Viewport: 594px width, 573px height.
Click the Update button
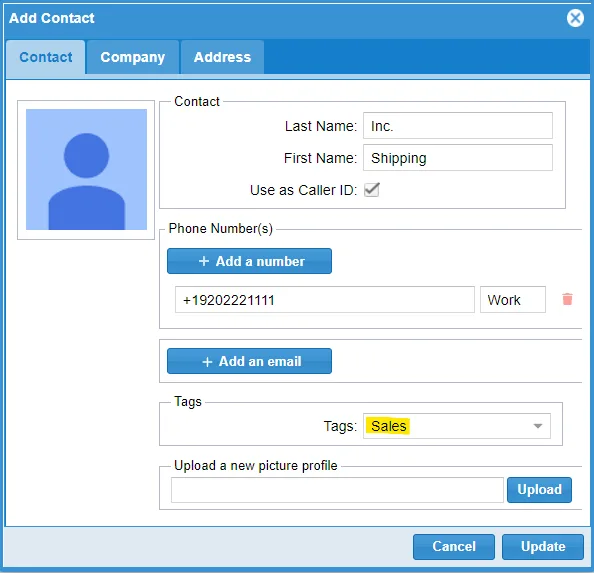(x=542, y=546)
